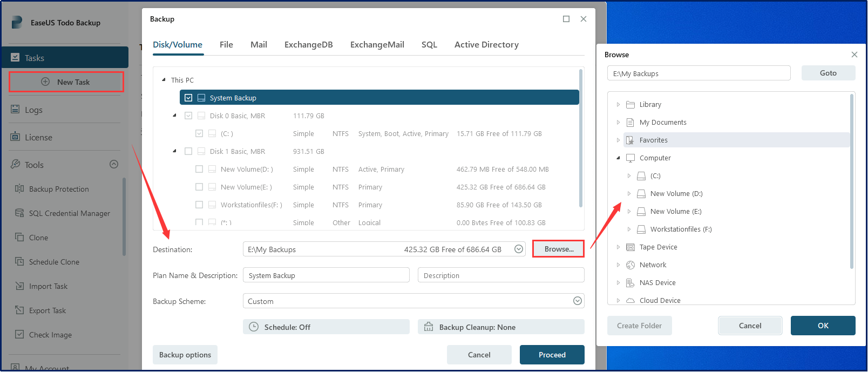868x372 pixels.
Task: Click the Create Folder button
Action: [639, 326]
